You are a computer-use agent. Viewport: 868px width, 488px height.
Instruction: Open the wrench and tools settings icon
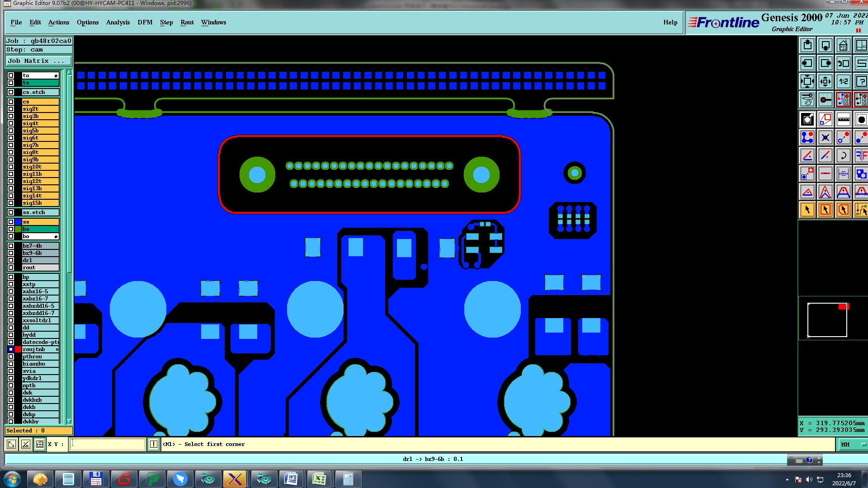click(807, 99)
